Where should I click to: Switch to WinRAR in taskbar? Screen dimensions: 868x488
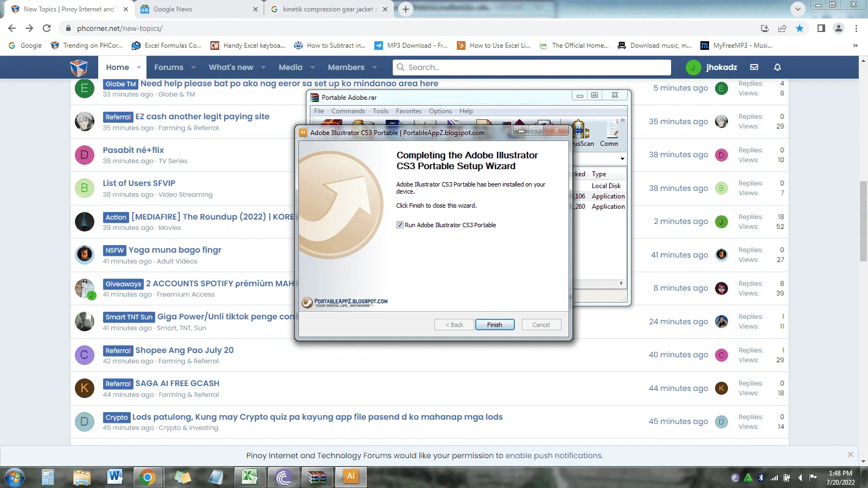tap(317, 477)
